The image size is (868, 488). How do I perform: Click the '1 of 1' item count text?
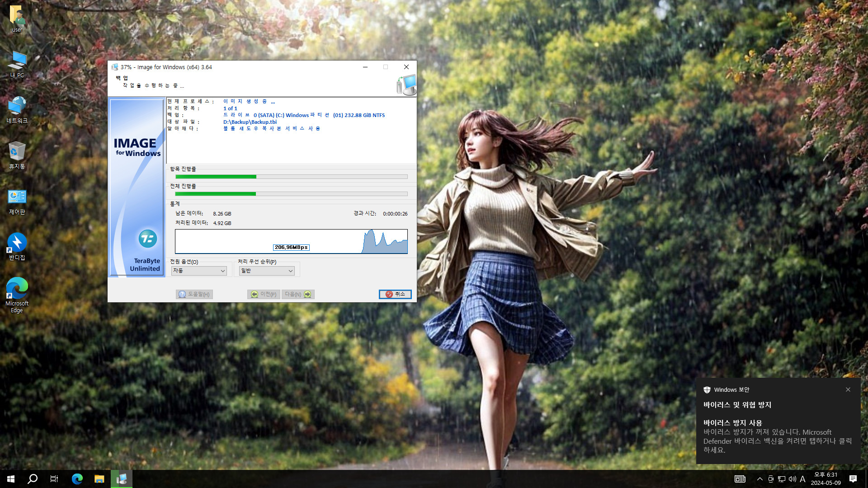click(230, 108)
